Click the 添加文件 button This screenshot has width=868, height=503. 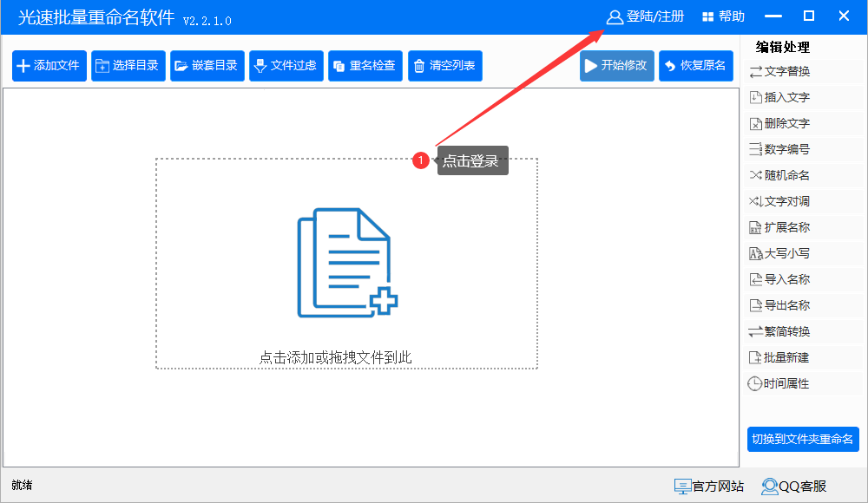[49, 66]
